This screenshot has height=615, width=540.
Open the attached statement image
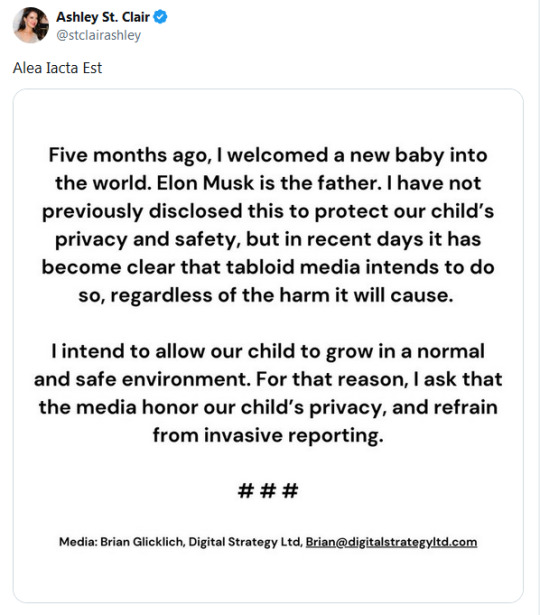tap(268, 346)
